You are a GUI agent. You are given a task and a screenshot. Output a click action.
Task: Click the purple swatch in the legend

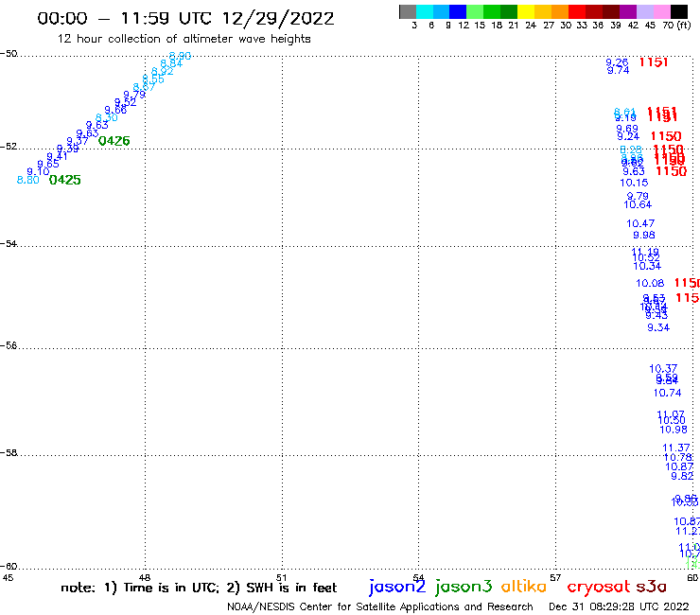tap(628, 11)
